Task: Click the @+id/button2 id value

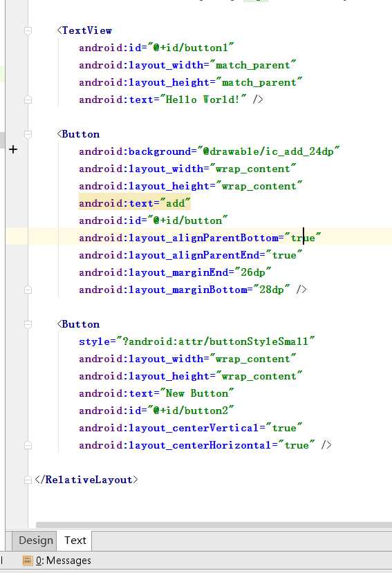Action: tap(191, 411)
